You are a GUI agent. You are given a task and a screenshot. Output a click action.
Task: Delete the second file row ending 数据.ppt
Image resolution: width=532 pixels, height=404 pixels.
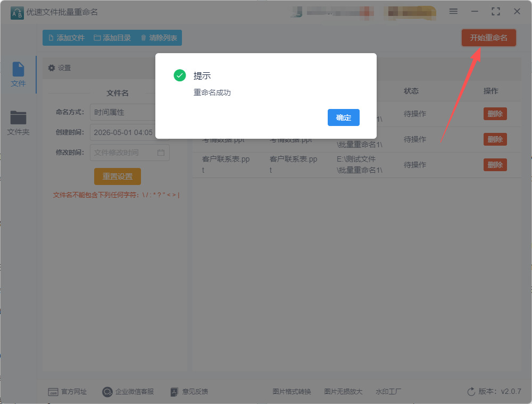pyautogui.click(x=495, y=139)
